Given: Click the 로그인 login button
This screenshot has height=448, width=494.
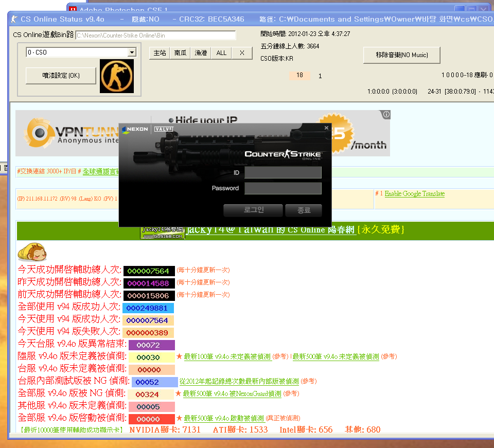Looking at the screenshot, I should coord(253,210).
